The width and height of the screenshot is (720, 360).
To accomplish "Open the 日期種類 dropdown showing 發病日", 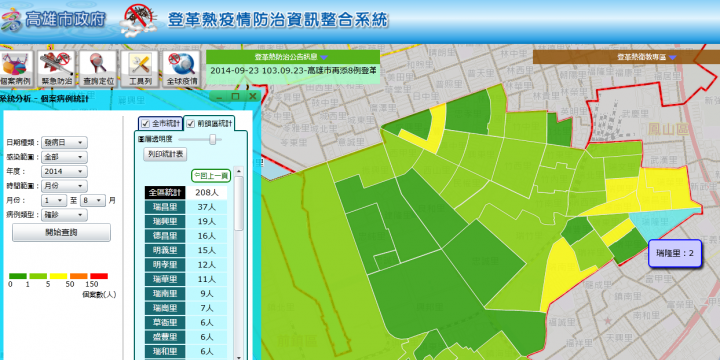I will (64, 143).
